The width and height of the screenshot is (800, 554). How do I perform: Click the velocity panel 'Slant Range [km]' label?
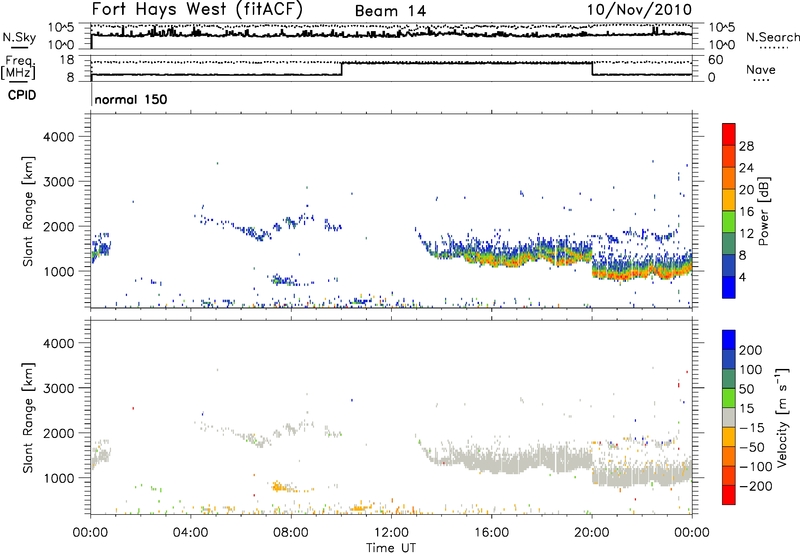28,417
